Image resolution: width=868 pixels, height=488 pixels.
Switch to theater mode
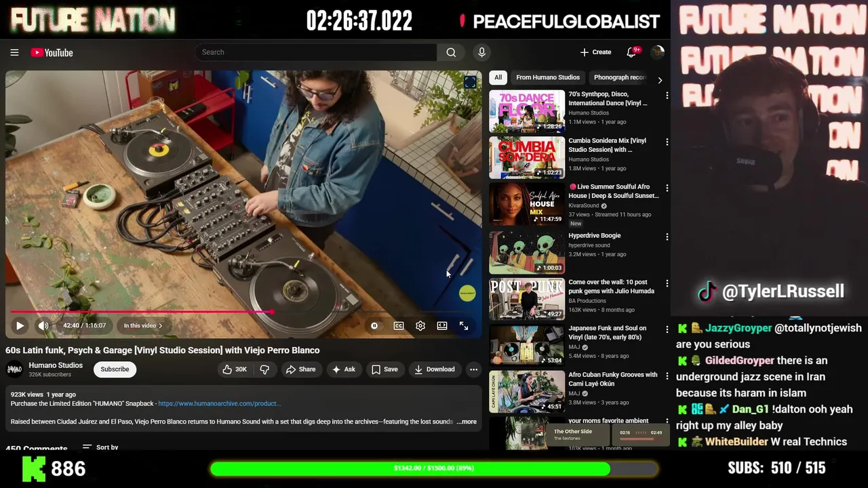pos(442,326)
